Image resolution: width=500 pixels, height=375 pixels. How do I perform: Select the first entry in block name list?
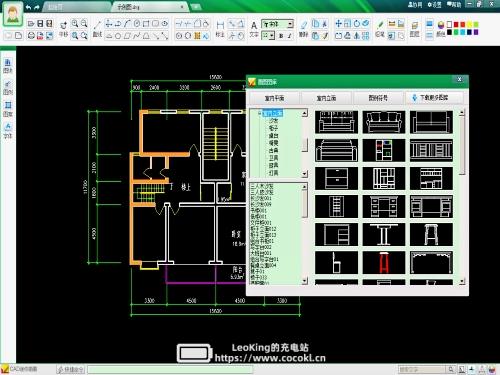click(262, 186)
